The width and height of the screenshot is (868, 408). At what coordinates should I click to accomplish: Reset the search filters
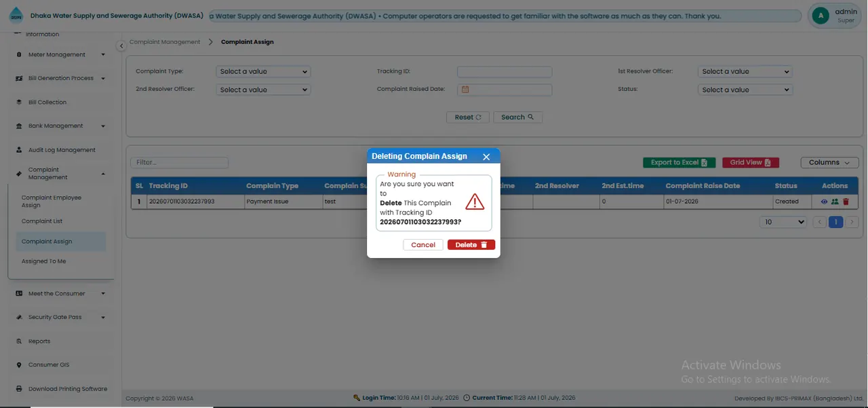coord(468,117)
